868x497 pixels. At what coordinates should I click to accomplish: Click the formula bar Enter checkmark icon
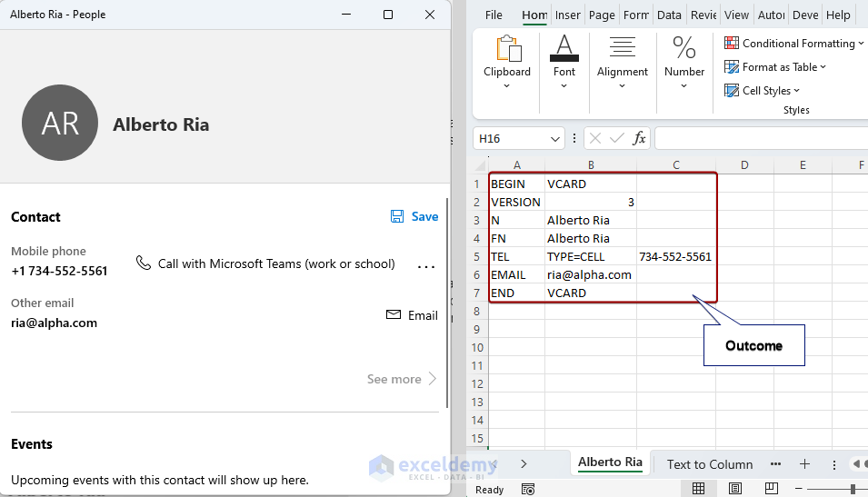616,138
